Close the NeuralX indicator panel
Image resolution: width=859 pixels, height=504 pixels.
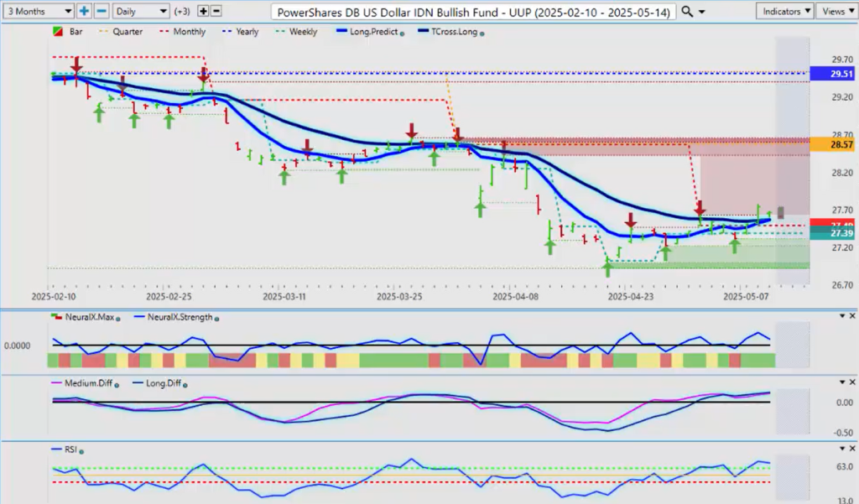851,315
